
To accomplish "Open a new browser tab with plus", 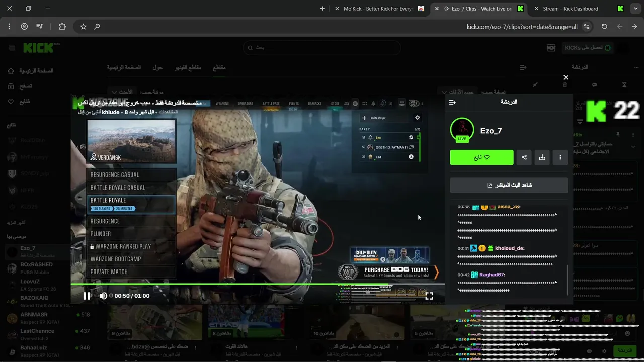I will click(x=323, y=9).
